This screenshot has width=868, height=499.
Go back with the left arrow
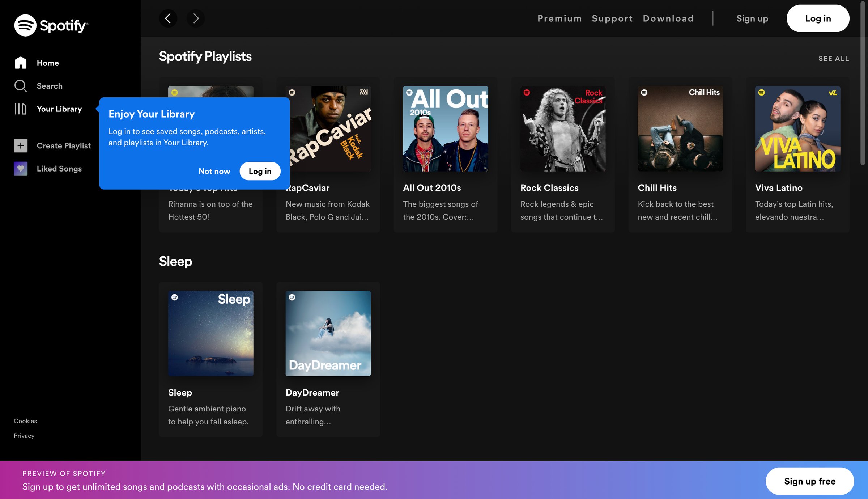tap(168, 18)
